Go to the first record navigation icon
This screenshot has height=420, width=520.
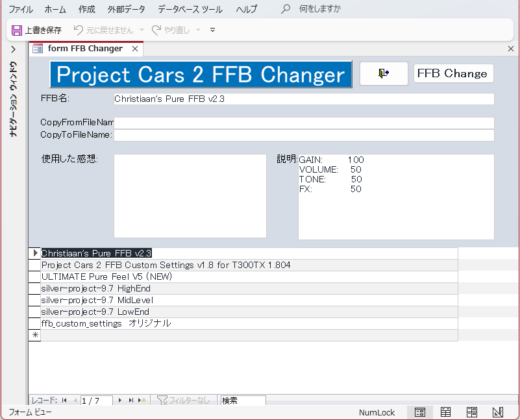(64, 401)
